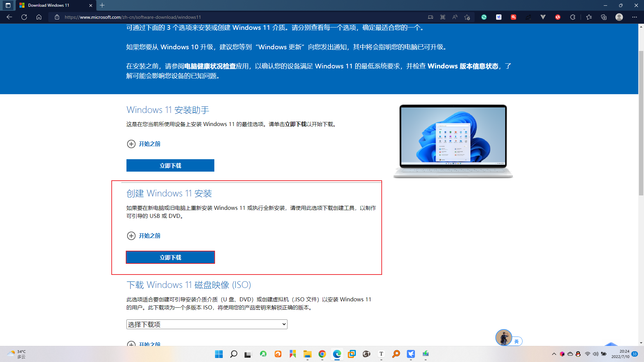Image resolution: width=644 pixels, height=362 pixels.
Task: Click the page vertical scrollbar thumb
Action: (641, 123)
